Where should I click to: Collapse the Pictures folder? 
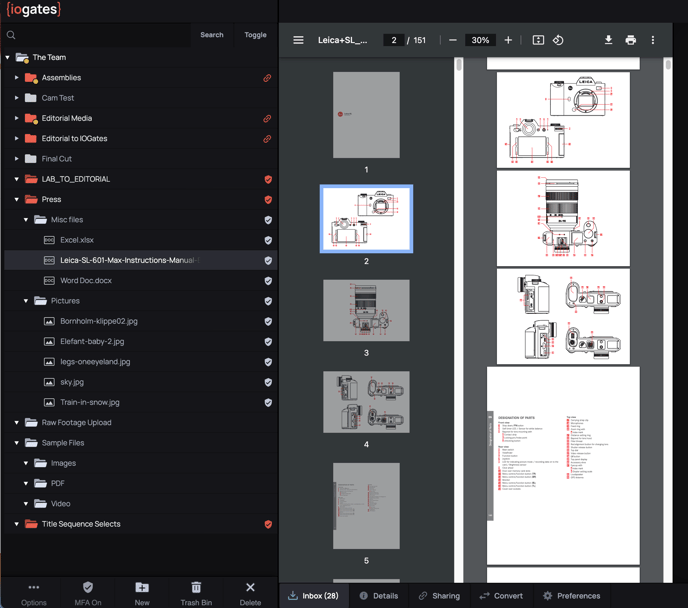pos(27,301)
